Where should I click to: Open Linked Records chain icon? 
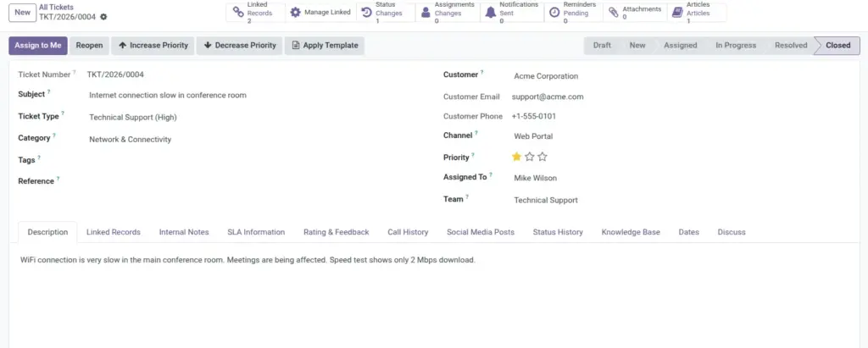pyautogui.click(x=238, y=12)
